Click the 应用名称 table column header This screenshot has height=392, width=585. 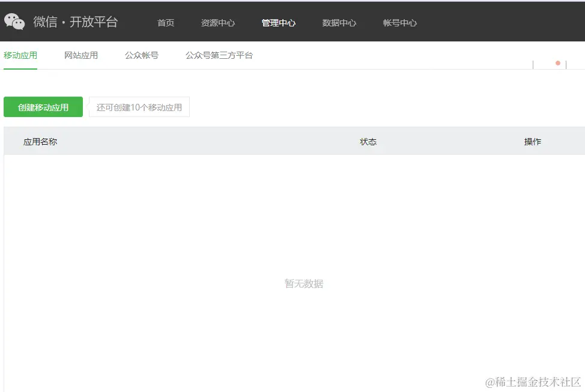point(40,141)
